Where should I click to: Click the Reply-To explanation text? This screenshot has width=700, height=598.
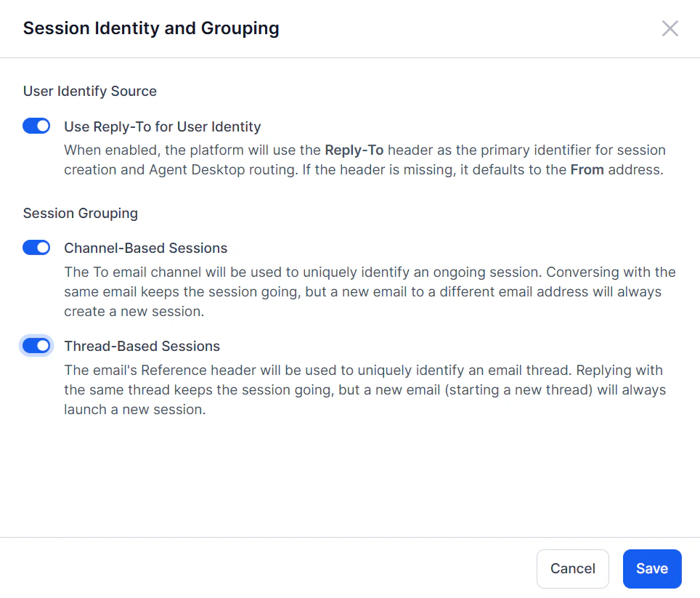pos(363,159)
